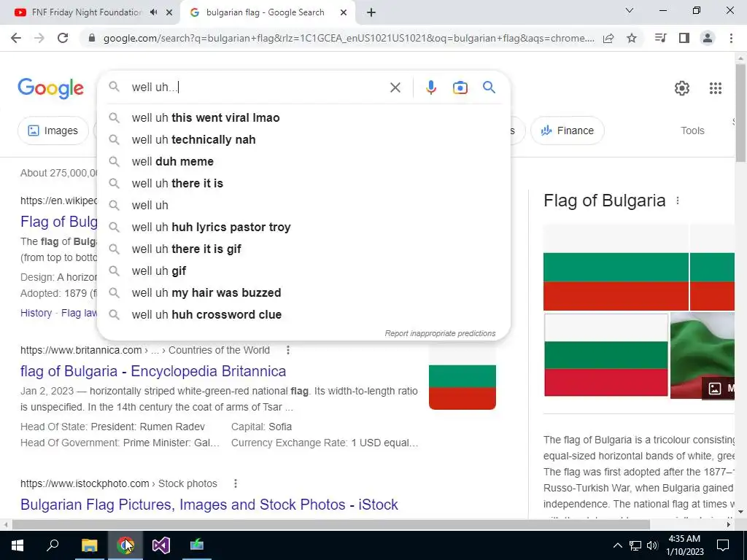Close the FNF YouTube tab
Viewport: 747px width, 560px height.
(169, 13)
